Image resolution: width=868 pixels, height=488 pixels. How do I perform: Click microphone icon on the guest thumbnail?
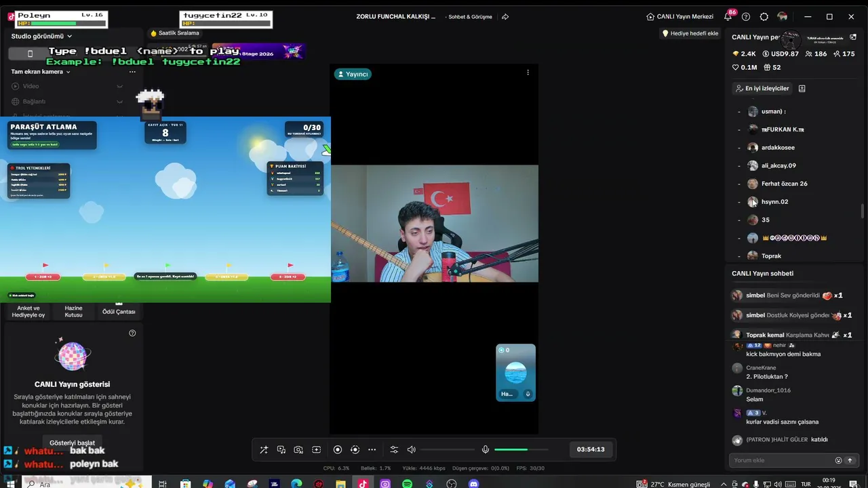pos(528,394)
